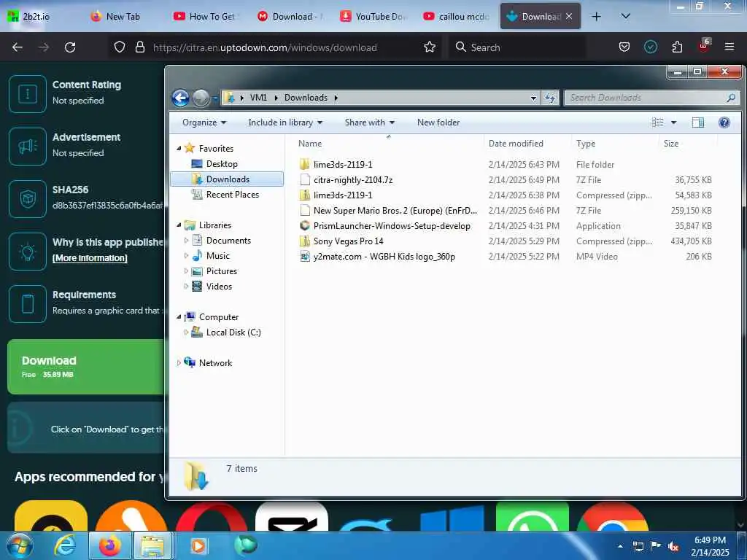Launch Internet Explorer from taskbar
The width and height of the screenshot is (747, 560).
pyautogui.click(x=65, y=545)
